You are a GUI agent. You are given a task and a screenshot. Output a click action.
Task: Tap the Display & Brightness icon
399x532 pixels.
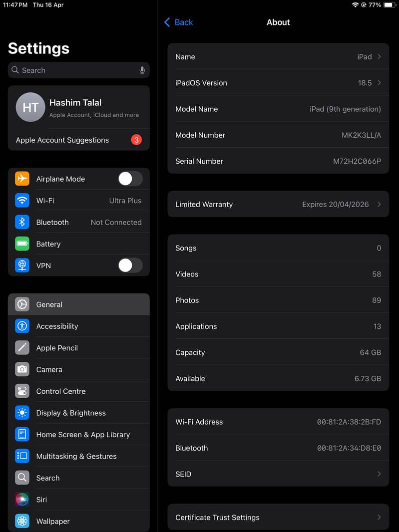[22, 413]
